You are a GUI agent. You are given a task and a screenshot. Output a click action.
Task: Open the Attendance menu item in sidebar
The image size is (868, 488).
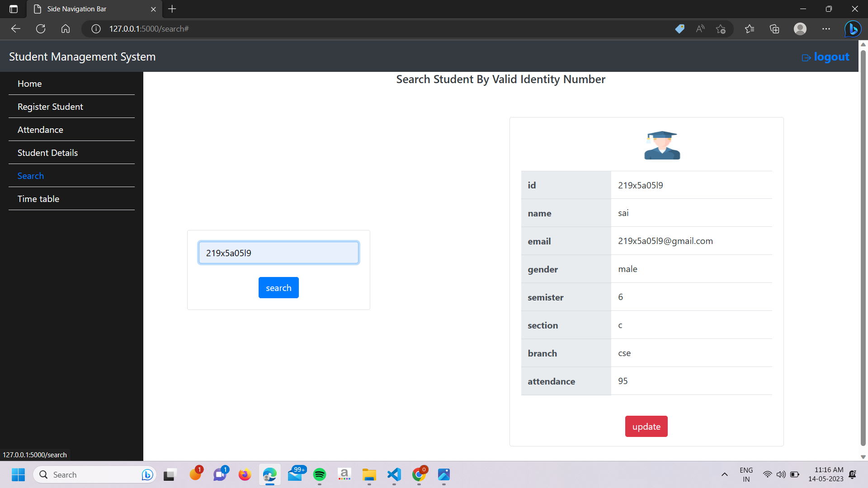40,130
